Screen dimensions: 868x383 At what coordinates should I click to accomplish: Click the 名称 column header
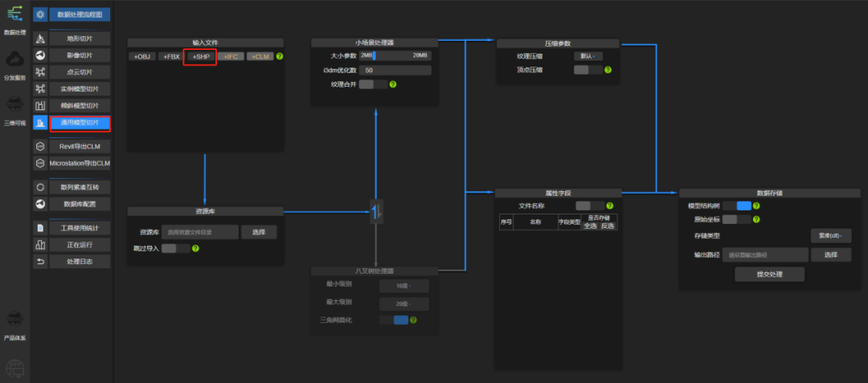click(x=534, y=222)
